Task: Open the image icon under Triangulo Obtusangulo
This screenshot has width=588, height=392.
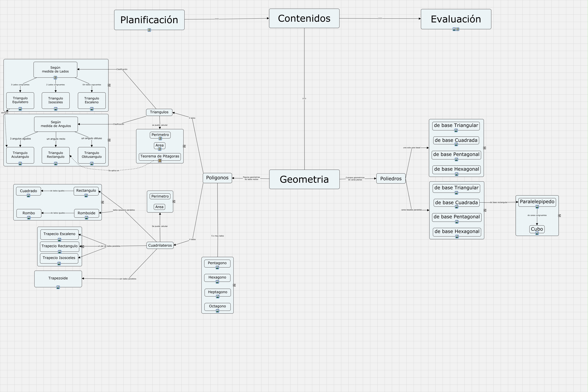Action: [x=92, y=164]
